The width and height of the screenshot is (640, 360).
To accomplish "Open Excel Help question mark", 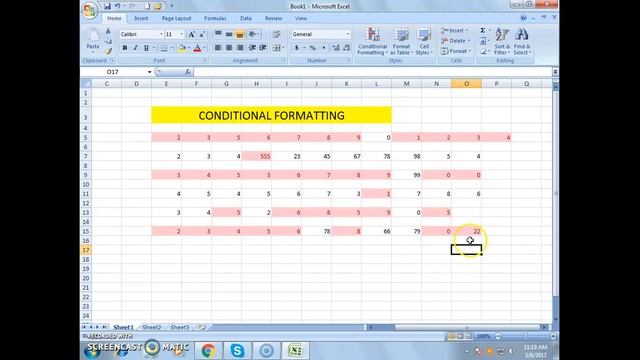I will 523,18.
